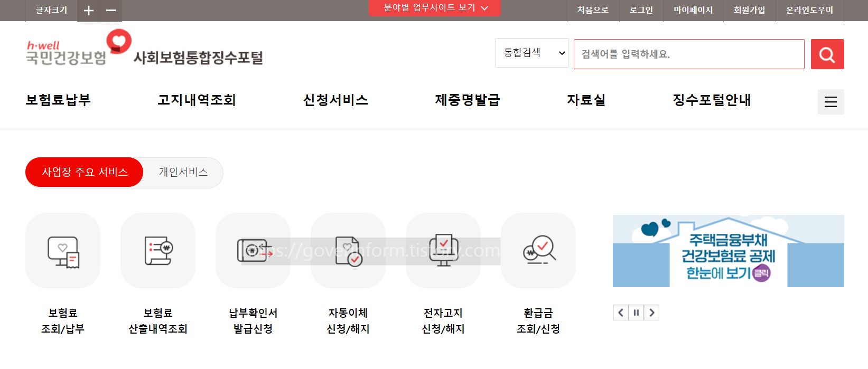Image resolution: width=868 pixels, height=369 pixels.
Task: Open the 제증명발급 menu
Action: coord(468,100)
